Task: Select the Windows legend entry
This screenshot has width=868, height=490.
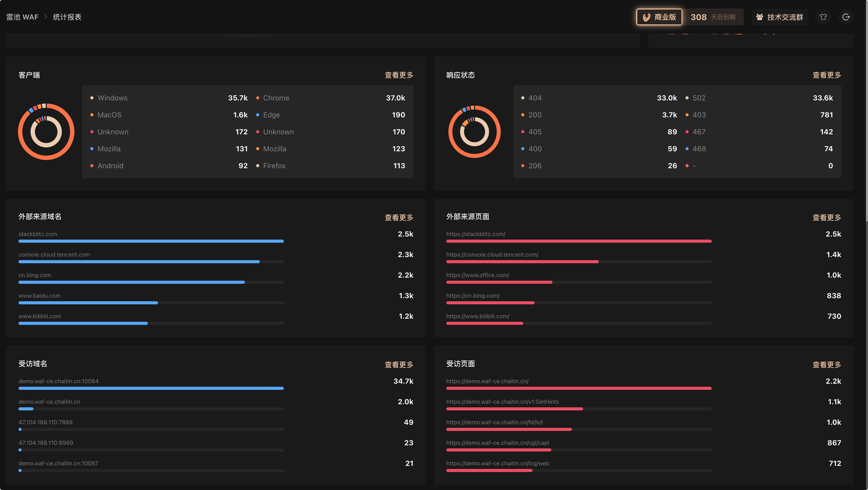Action: pos(113,98)
